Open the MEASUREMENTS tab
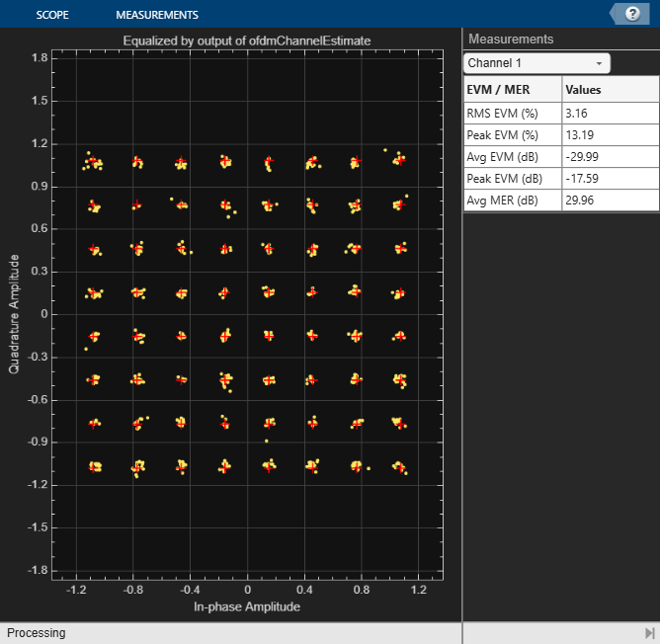 click(157, 15)
